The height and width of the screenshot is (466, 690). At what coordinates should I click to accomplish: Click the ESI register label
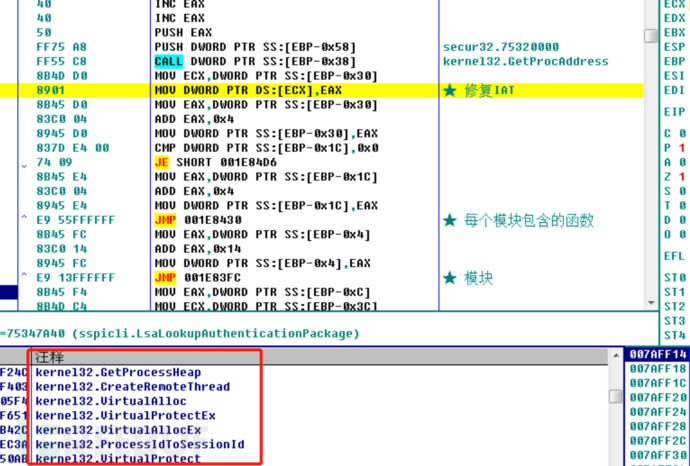(675, 76)
